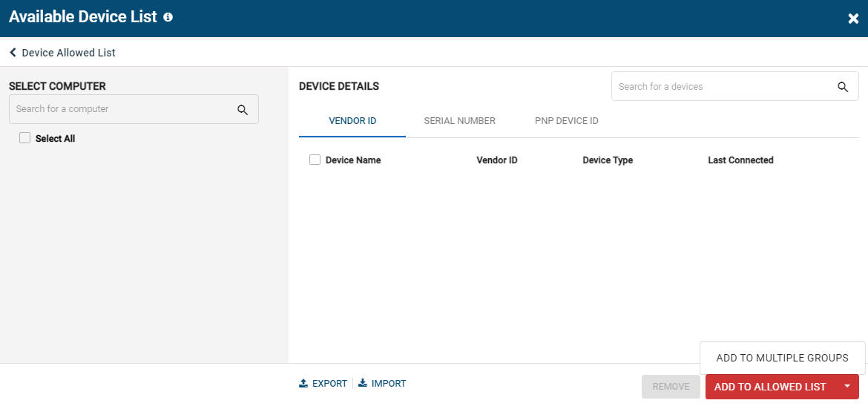This screenshot has height=406, width=868.
Task: Click the Device Type column header
Action: tap(608, 160)
